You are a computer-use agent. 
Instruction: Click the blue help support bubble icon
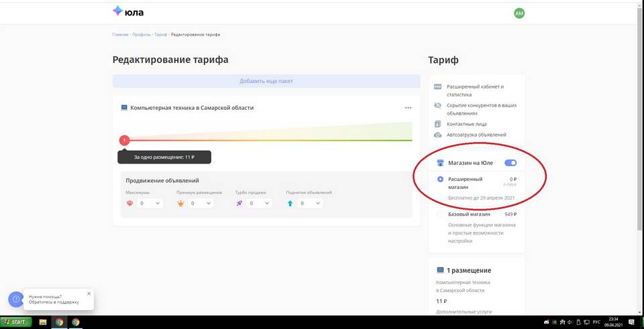pyautogui.click(x=15, y=300)
